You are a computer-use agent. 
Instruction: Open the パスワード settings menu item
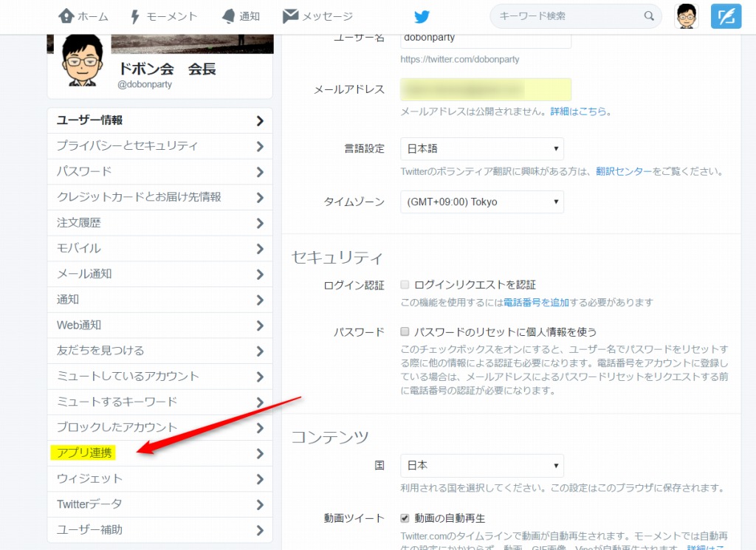point(159,171)
